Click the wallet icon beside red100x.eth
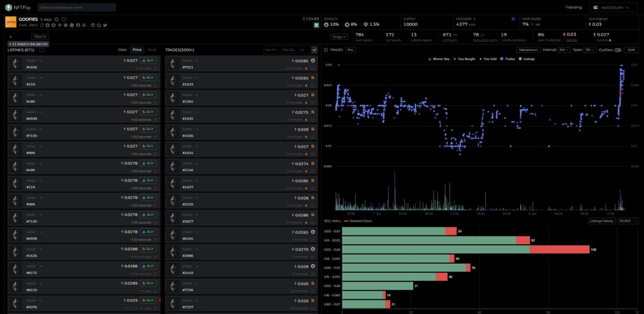 pyautogui.click(x=595, y=8)
